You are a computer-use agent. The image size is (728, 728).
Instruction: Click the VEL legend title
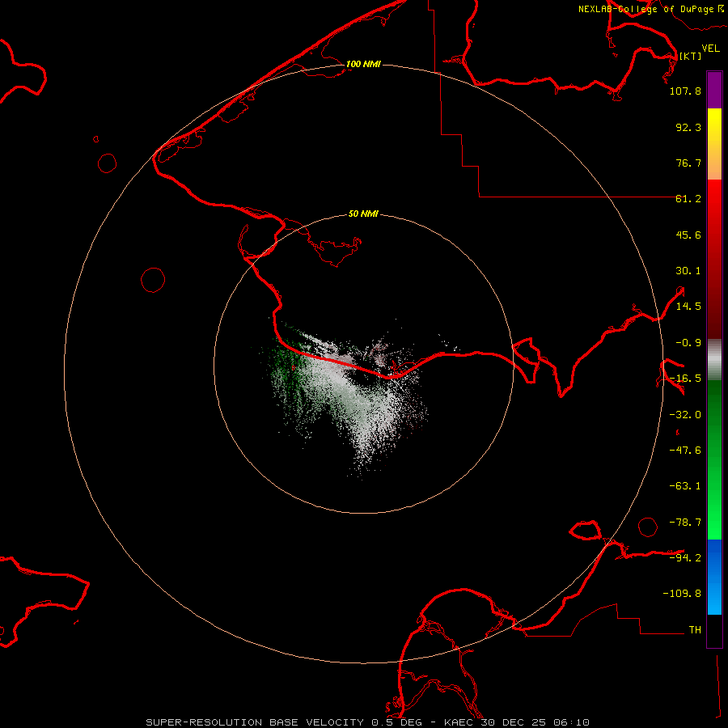[710, 48]
